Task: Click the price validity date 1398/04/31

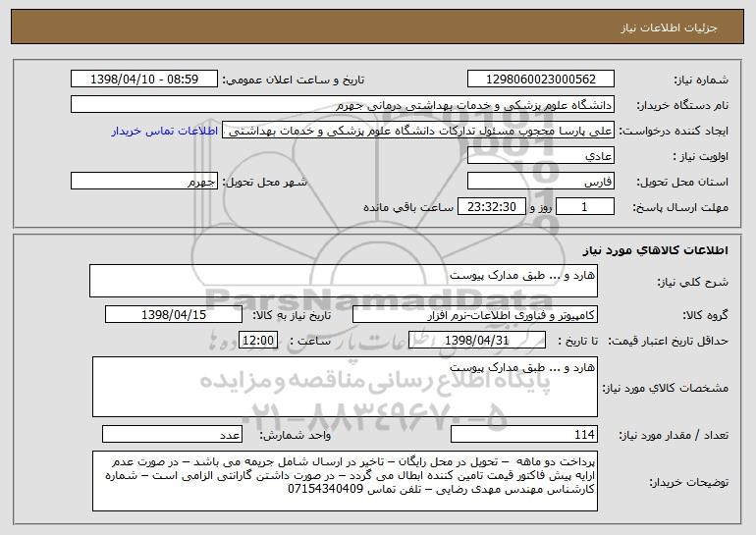Action: click(x=477, y=341)
